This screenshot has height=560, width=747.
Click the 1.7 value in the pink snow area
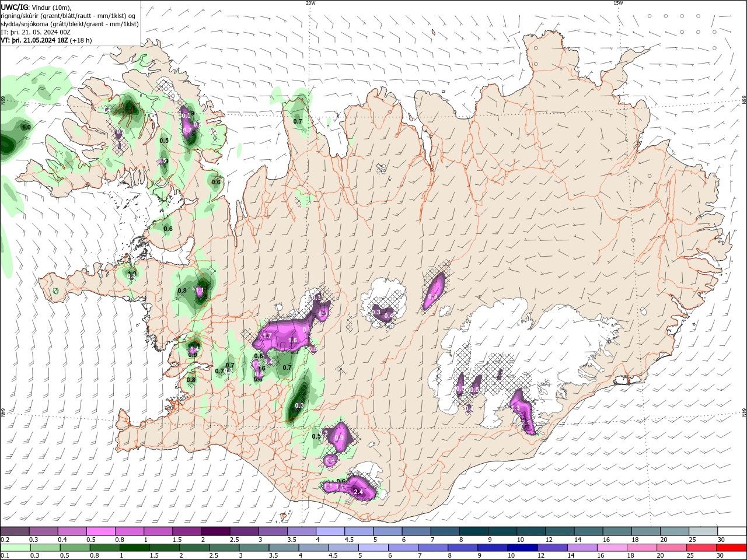(267, 335)
